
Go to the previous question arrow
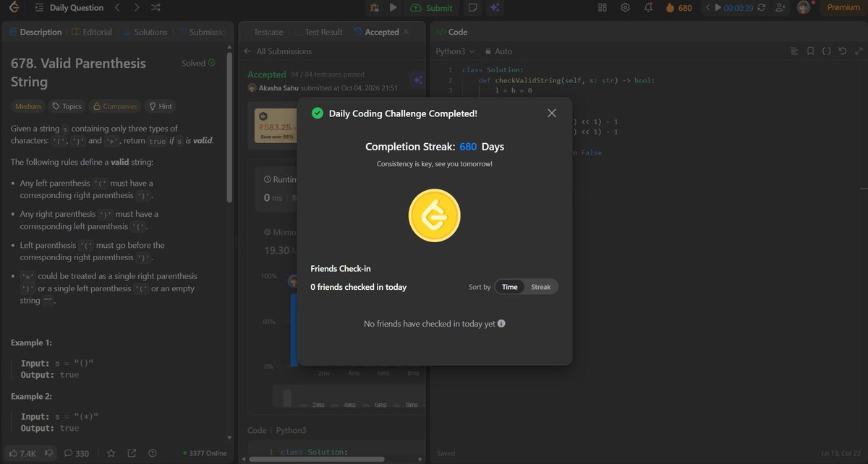[117, 8]
